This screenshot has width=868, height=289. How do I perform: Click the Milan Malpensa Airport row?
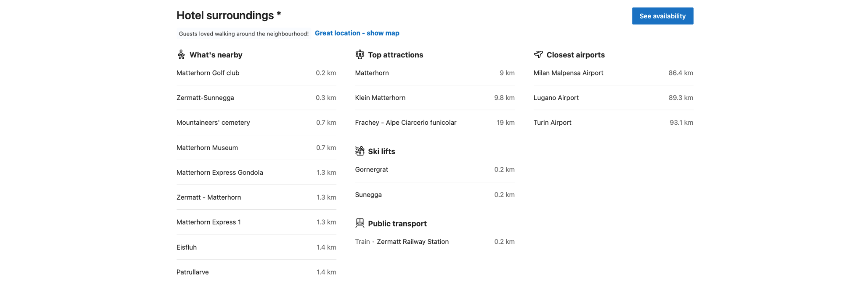click(613, 73)
